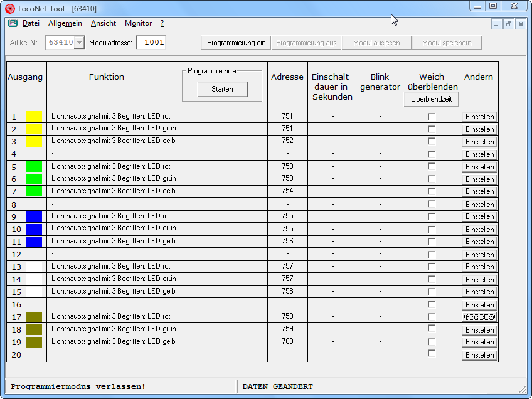Click address 758 for output 15
This screenshot has width=532, height=399.
(x=287, y=291)
